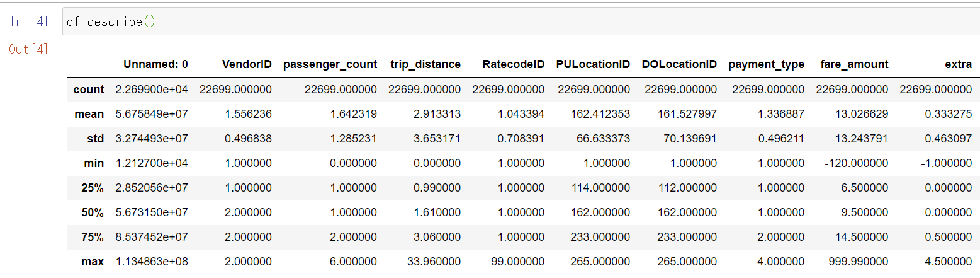
Task: Click the DOLocationID column header
Action: [679, 64]
